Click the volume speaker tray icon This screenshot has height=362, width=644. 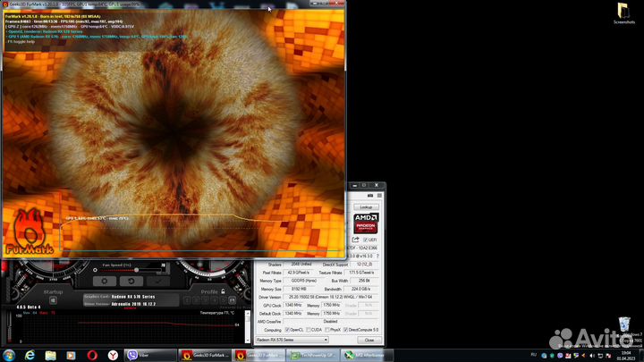pyautogui.click(x=592, y=356)
